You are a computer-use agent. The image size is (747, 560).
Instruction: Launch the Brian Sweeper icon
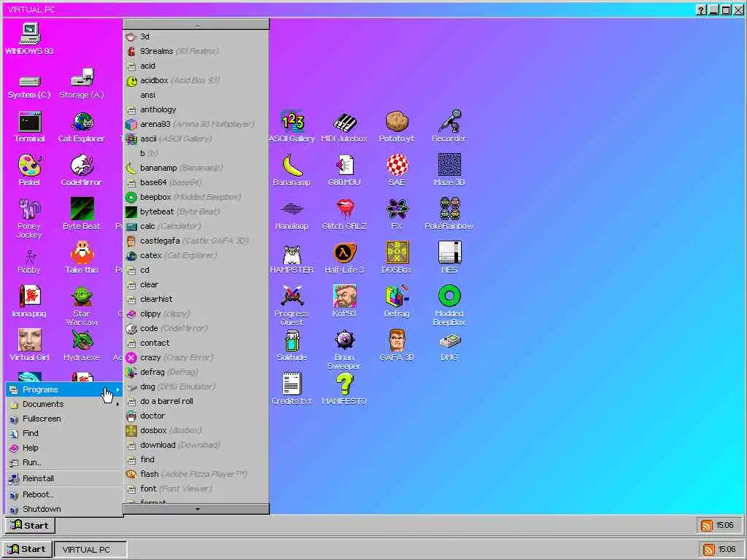click(344, 349)
